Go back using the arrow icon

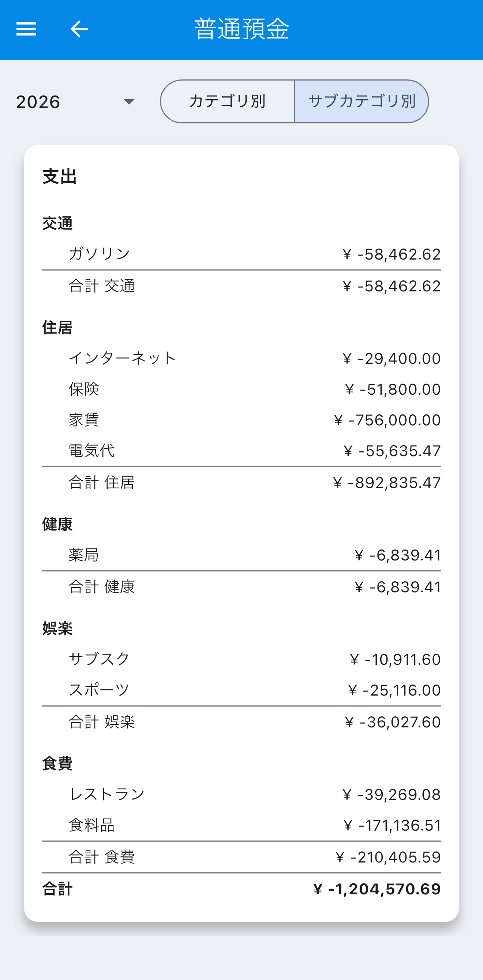[79, 29]
